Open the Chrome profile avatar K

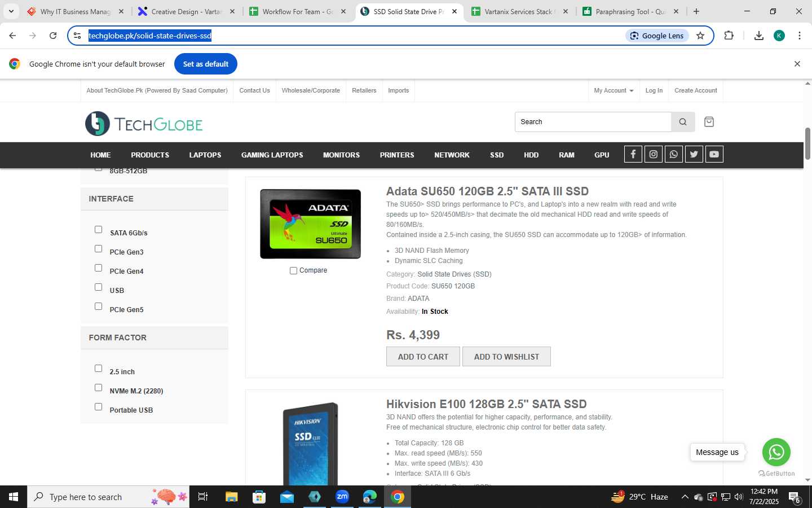coord(779,36)
